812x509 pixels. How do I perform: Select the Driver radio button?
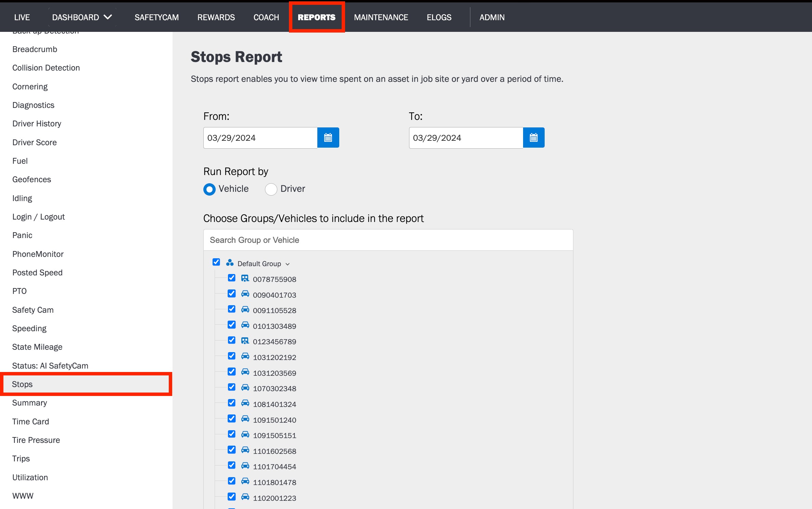(271, 189)
